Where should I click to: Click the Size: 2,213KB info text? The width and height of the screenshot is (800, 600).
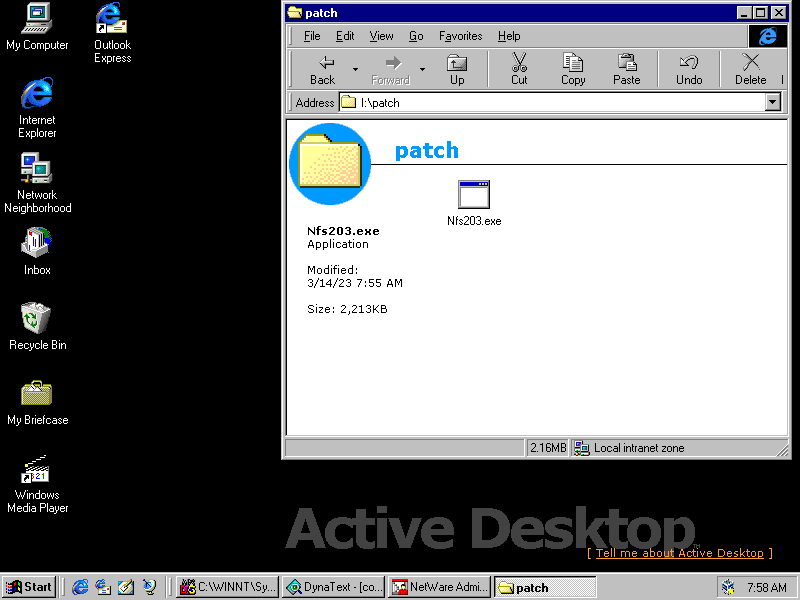[347, 309]
